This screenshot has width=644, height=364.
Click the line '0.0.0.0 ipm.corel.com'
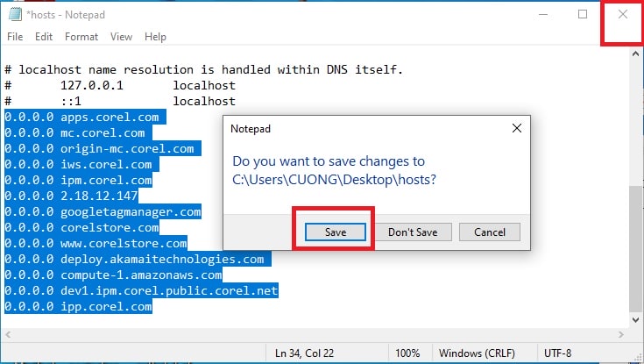click(78, 180)
